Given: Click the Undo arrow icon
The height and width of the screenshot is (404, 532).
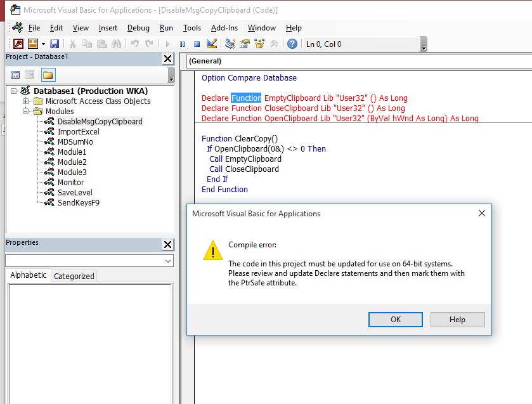Looking at the screenshot, I should click(x=134, y=44).
